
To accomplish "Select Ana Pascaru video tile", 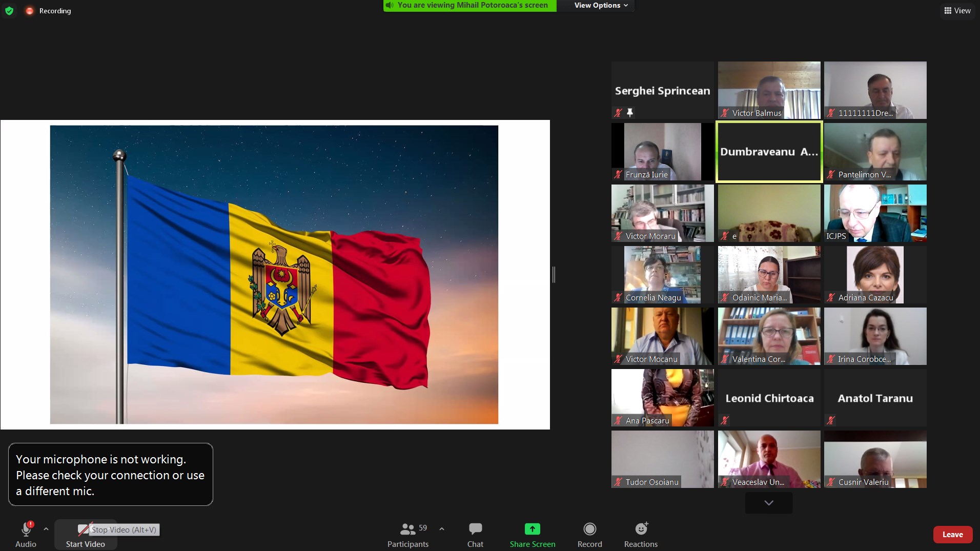I will click(662, 398).
